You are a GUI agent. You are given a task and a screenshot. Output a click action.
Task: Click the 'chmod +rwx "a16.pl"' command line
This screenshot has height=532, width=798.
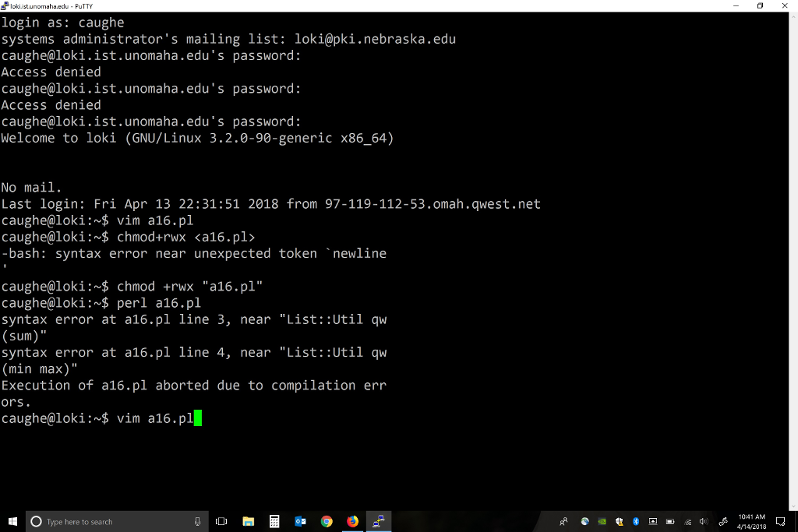pos(132,287)
